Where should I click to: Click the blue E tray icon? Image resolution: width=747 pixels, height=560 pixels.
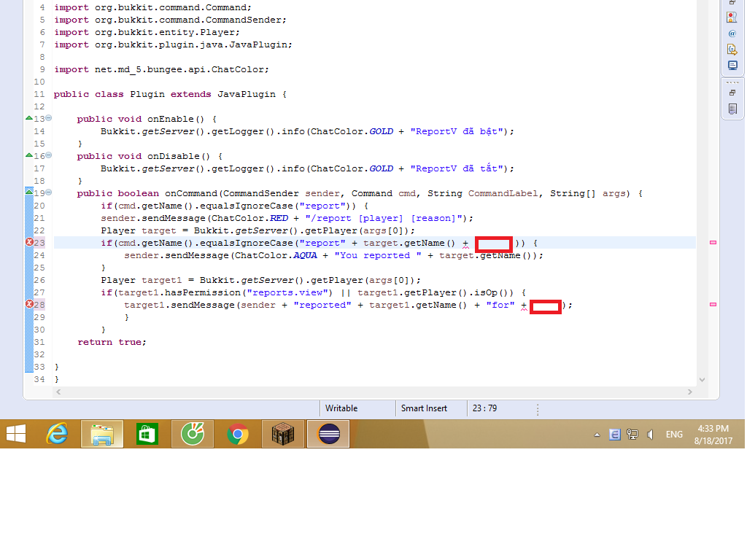[x=614, y=435]
